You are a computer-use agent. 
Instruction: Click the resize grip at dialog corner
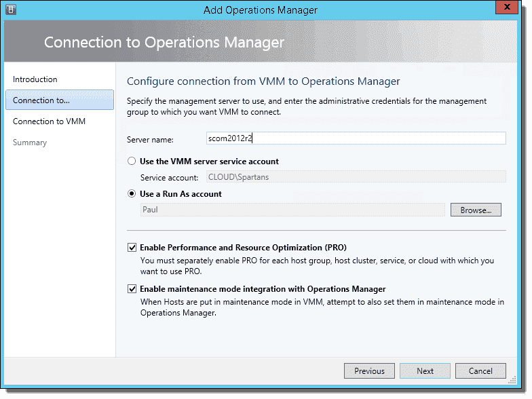click(x=512, y=380)
